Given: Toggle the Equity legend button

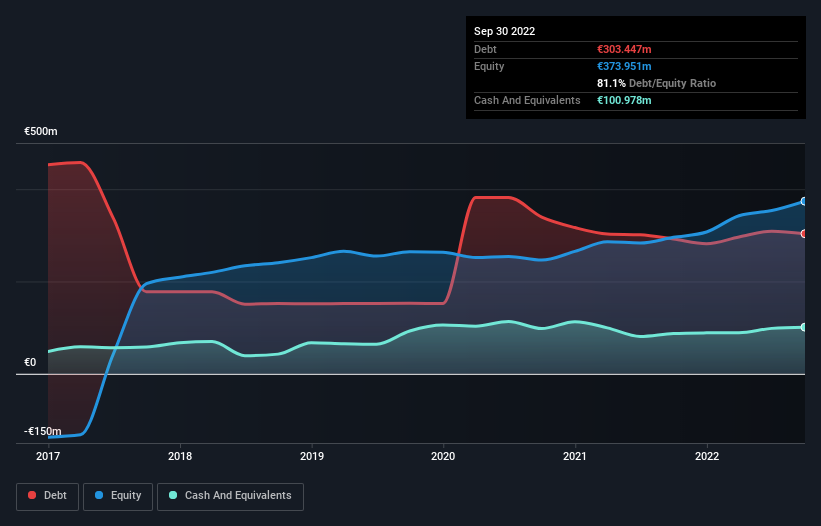Looking at the screenshot, I should pos(118,496).
